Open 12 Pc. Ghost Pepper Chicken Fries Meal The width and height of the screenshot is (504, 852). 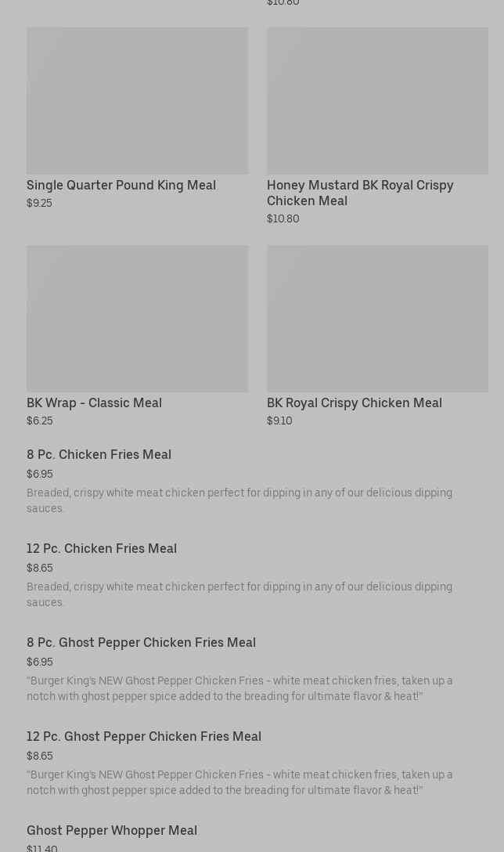click(144, 737)
